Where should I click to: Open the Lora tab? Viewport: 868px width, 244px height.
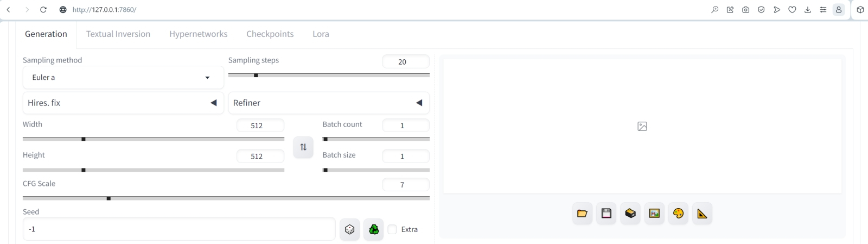321,34
